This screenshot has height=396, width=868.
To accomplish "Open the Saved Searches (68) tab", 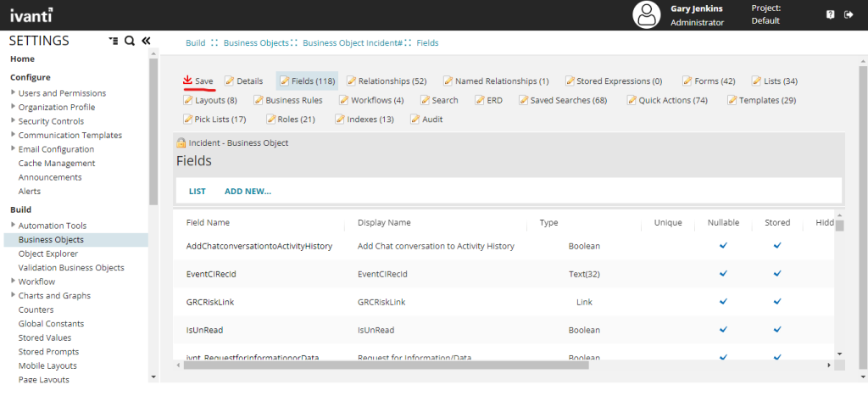I will (563, 100).
